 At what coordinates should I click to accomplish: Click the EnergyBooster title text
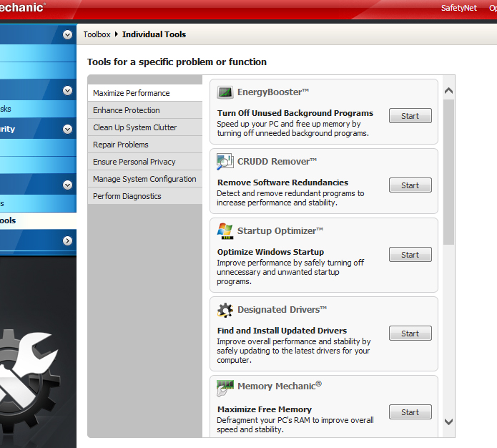273,92
